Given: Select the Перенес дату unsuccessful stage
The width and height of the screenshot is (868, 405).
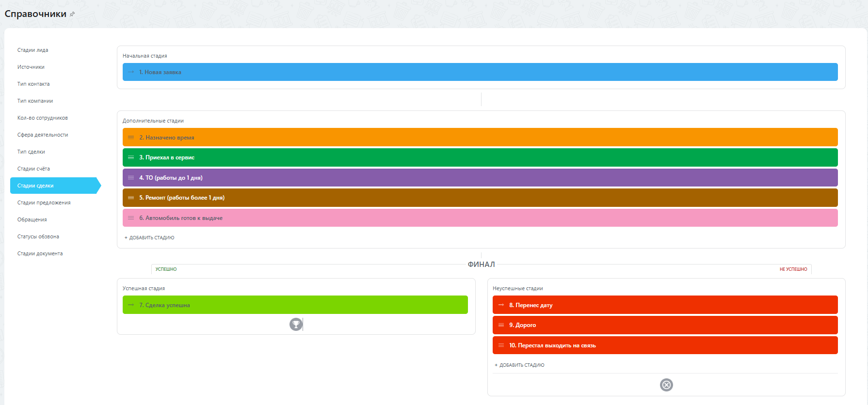Looking at the screenshot, I should [x=665, y=305].
